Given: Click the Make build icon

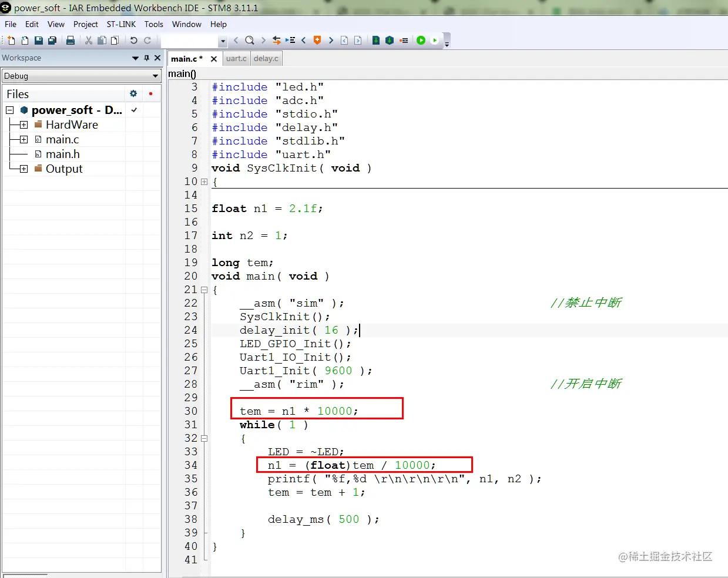Looking at the screenshot, I should 390,41.
